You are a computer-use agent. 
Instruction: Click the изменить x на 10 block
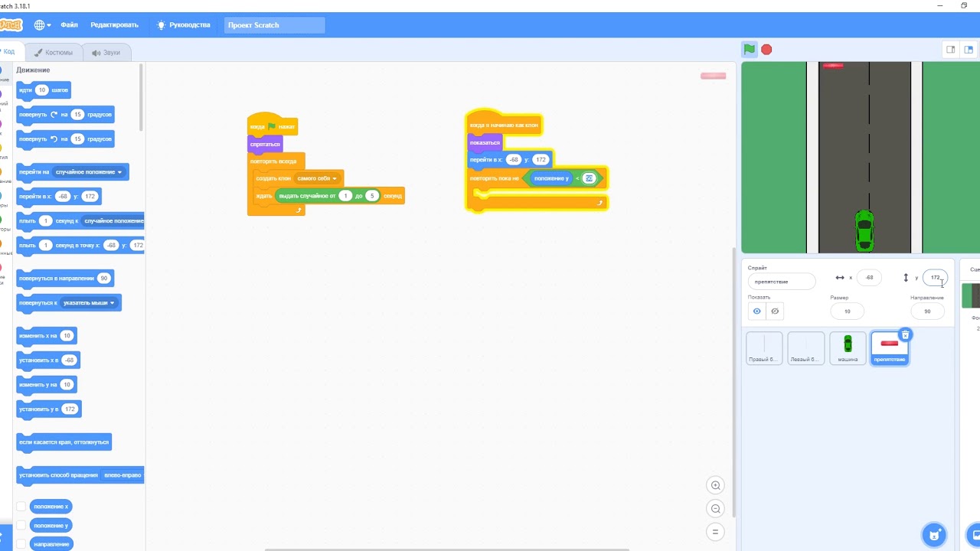pyautogui.click(x=47, y=336)
